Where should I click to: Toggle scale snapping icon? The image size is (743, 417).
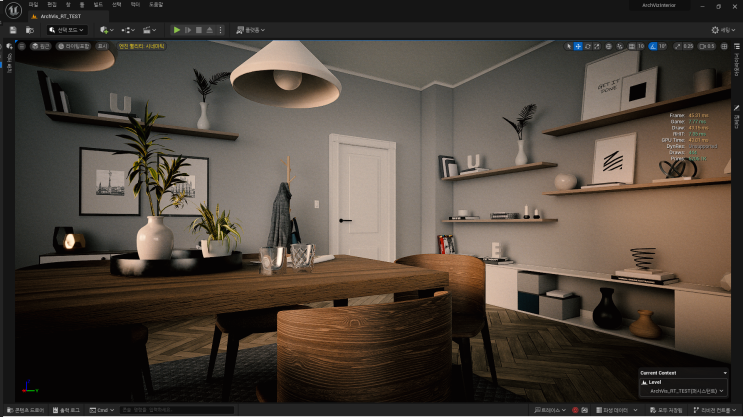[678, 46]
